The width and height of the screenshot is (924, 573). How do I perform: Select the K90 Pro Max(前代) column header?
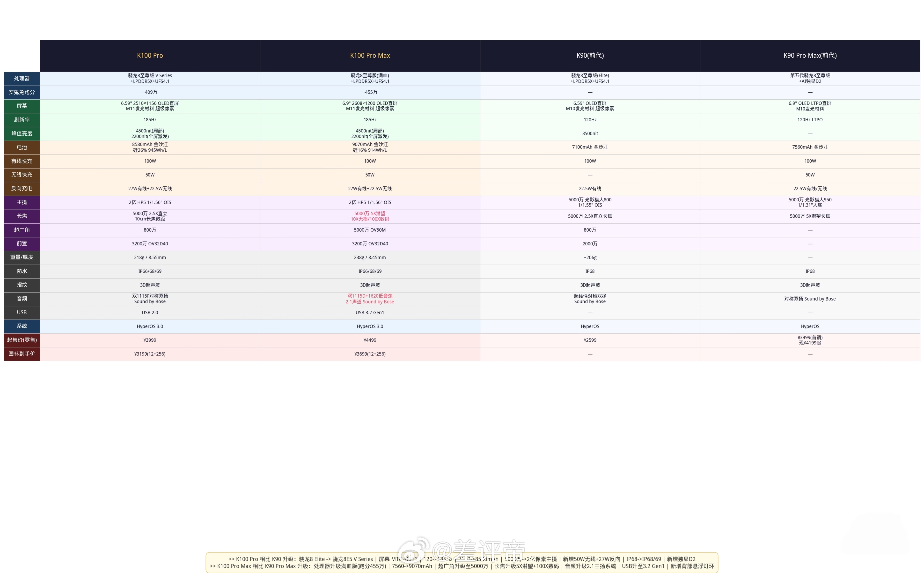[810, 56]
